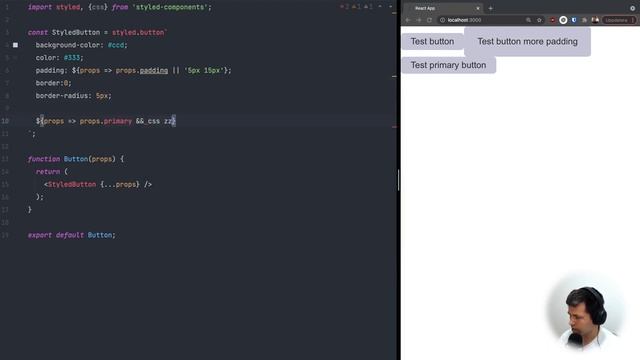Click the 'return' keyword
This screenshot has width=640, height=360.
pos(48,171)
